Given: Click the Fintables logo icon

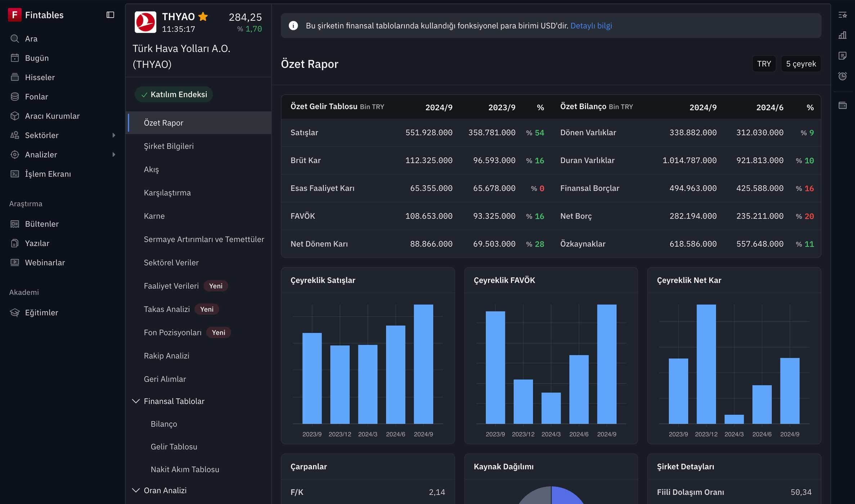Looking at the screenshot, I should [x=14, y=15].
